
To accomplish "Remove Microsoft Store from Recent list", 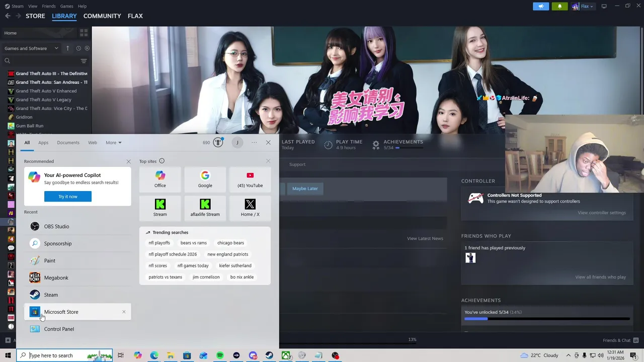I will click(x=124, y=312).
